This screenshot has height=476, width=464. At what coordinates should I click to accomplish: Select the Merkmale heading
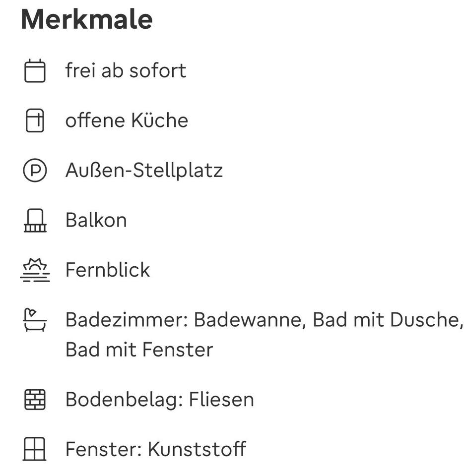pyautogui.click(x=87, y=20)
